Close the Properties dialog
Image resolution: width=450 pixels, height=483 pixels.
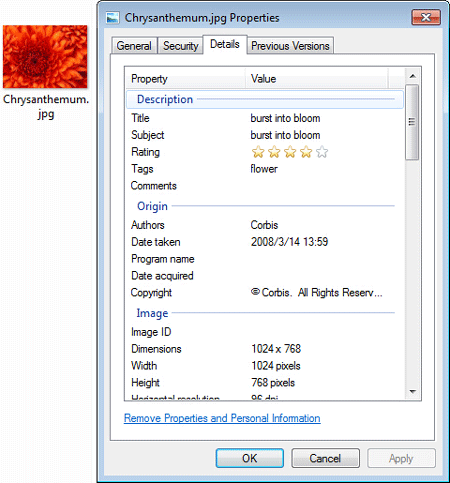426,17
